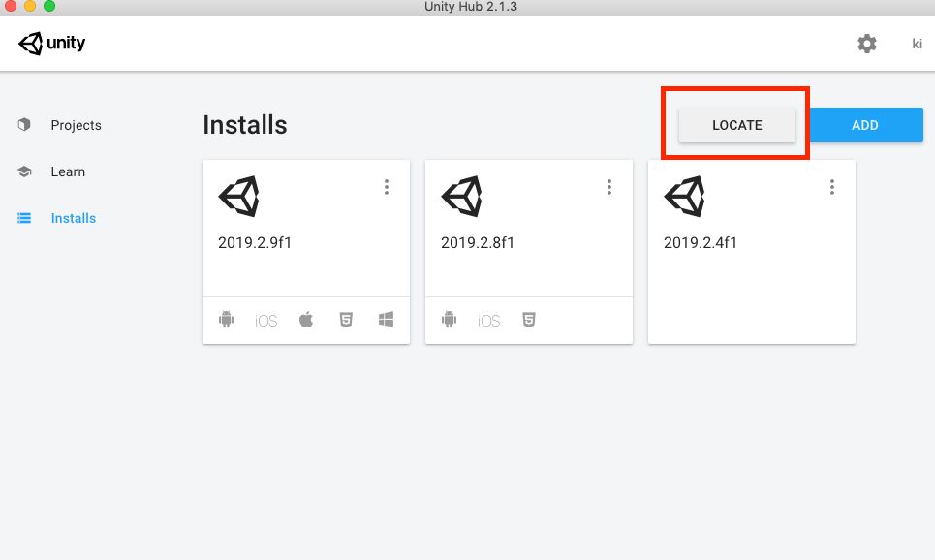Select the 2019.2.9f1 version label
The image size is (935, 560).
255,243
